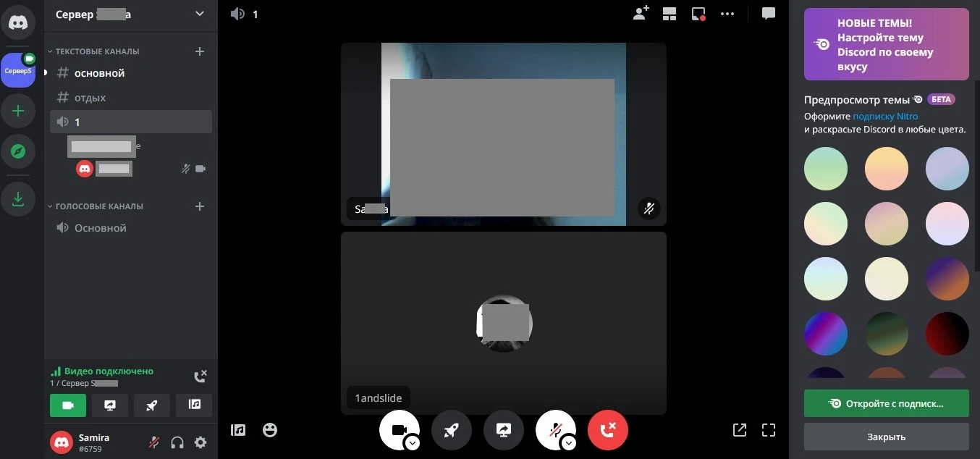Open Explore Discoverable Servers compass icon
This screenshot has width=980, height=459.
pyautogui.click(x=18, y=152)
